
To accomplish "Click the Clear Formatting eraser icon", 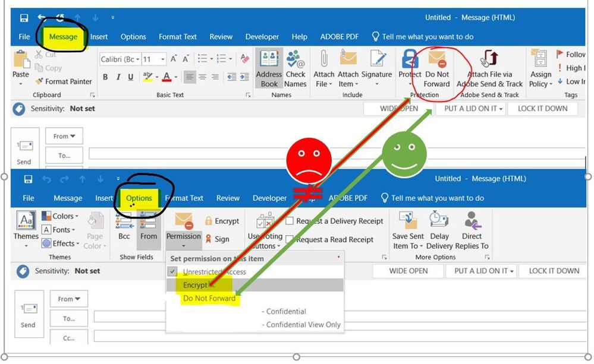I will pos(245,59).
